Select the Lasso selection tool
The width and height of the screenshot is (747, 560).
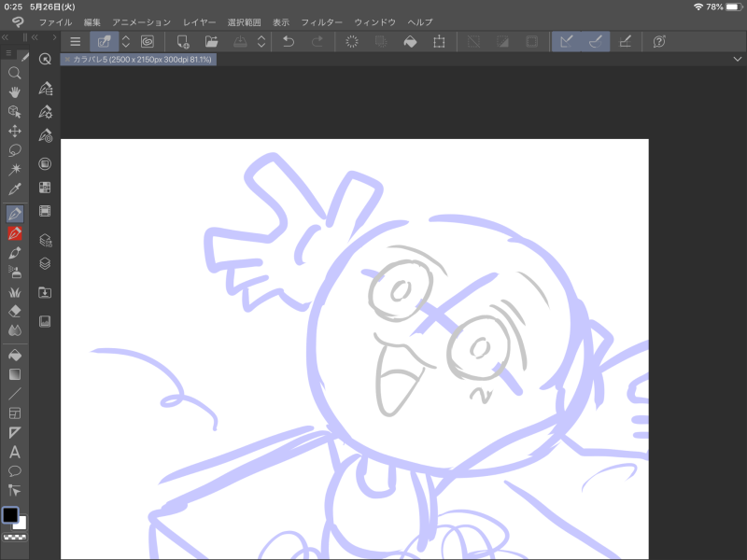[15, 150]
